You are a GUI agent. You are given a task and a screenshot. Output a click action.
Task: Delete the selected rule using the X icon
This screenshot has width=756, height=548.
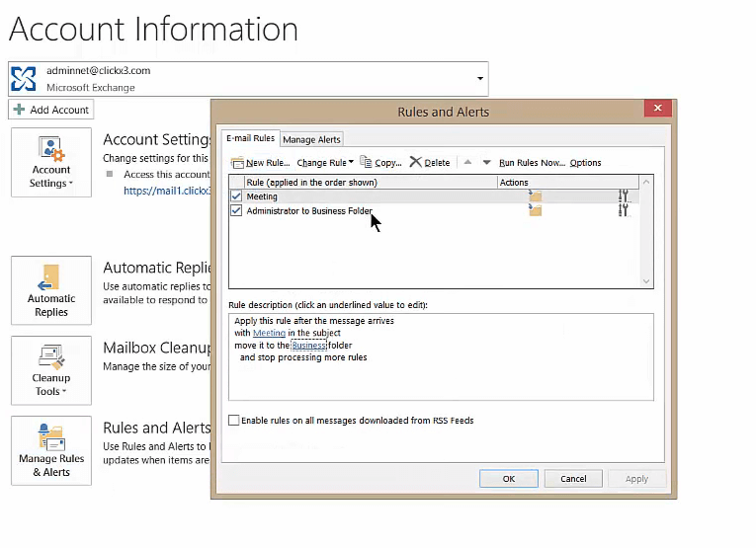pyautogui.click(x=416, y=163)
